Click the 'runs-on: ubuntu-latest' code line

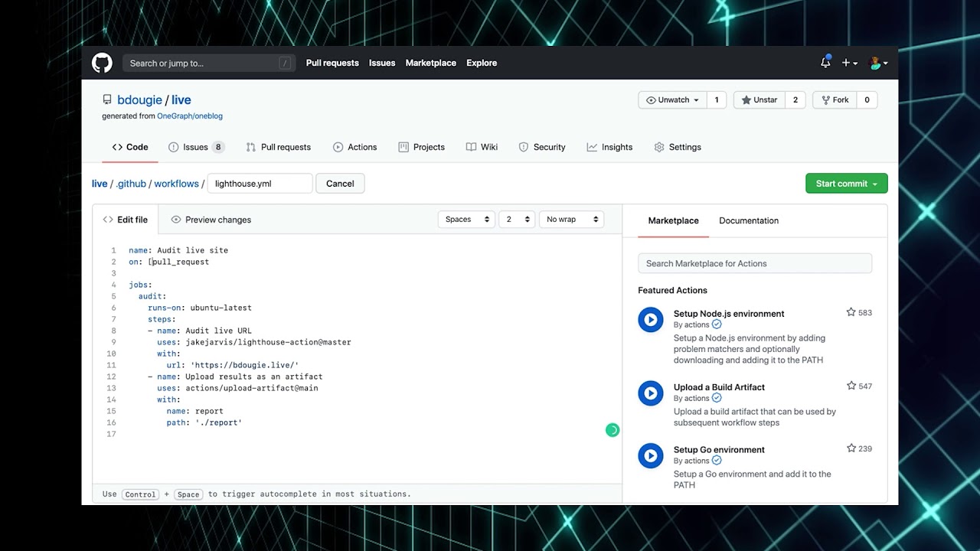point(199,308)
